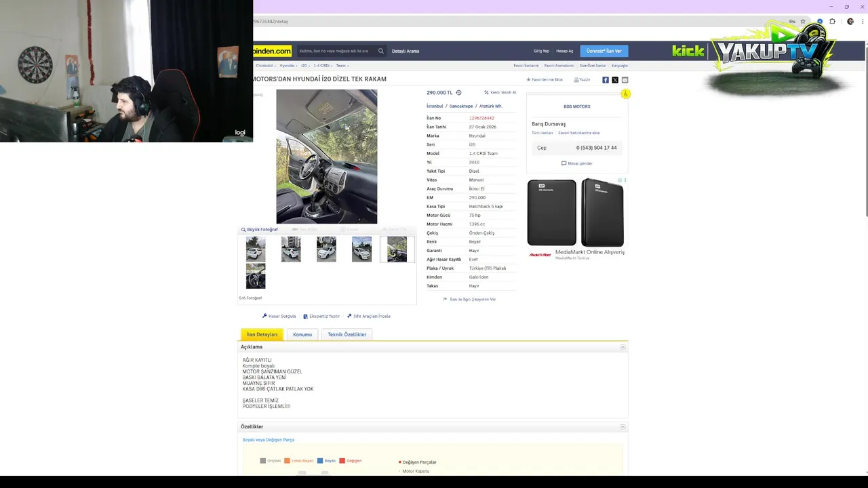Click the Boyalı veya Değişen Parça link
Viewport: 868px width, 488px height.
point(269,440)
